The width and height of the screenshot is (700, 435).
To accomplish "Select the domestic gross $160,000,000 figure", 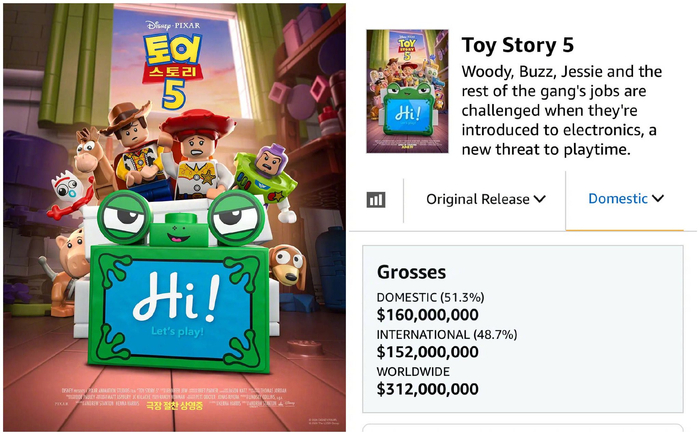I will coord(428,315).
